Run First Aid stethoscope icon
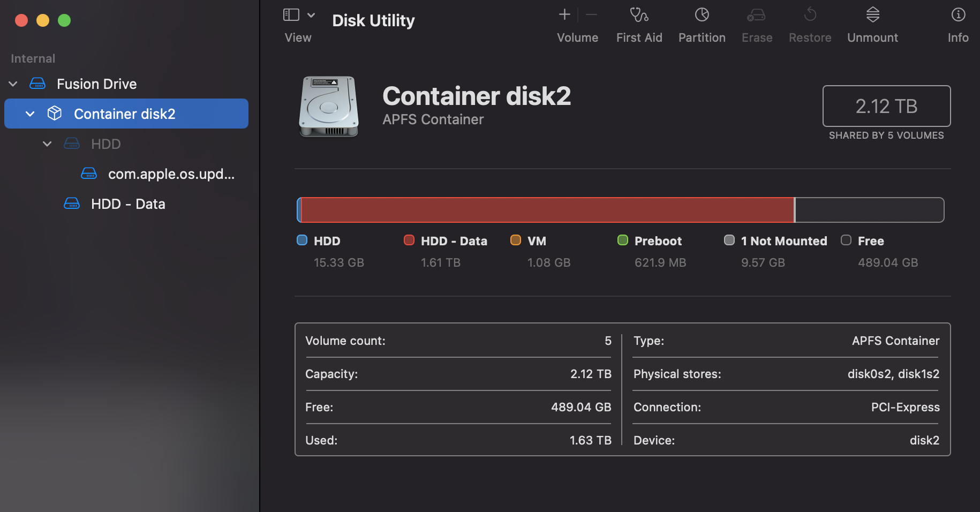This screenshot has width=980, height=512. pos(639,14)
